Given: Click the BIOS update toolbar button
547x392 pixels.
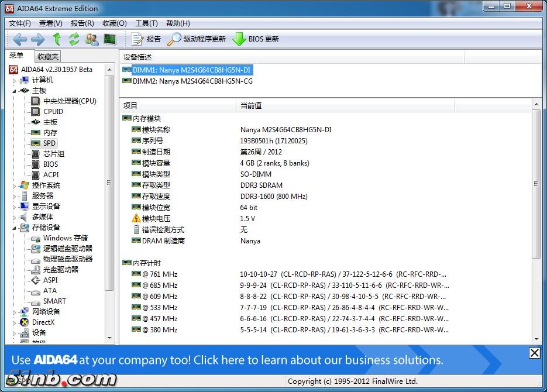Looking at the screenshot, I should (256, 39).
